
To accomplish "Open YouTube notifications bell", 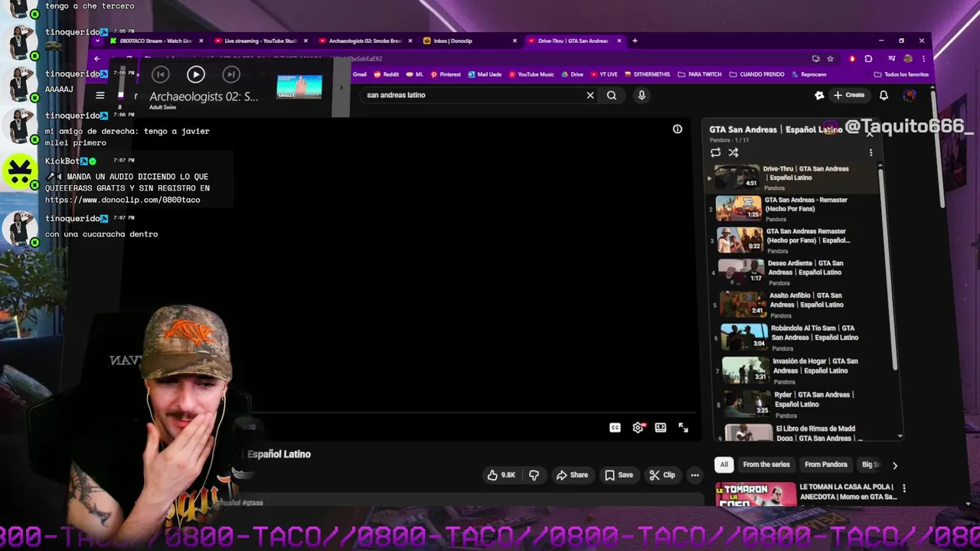I will click(884, 95).
